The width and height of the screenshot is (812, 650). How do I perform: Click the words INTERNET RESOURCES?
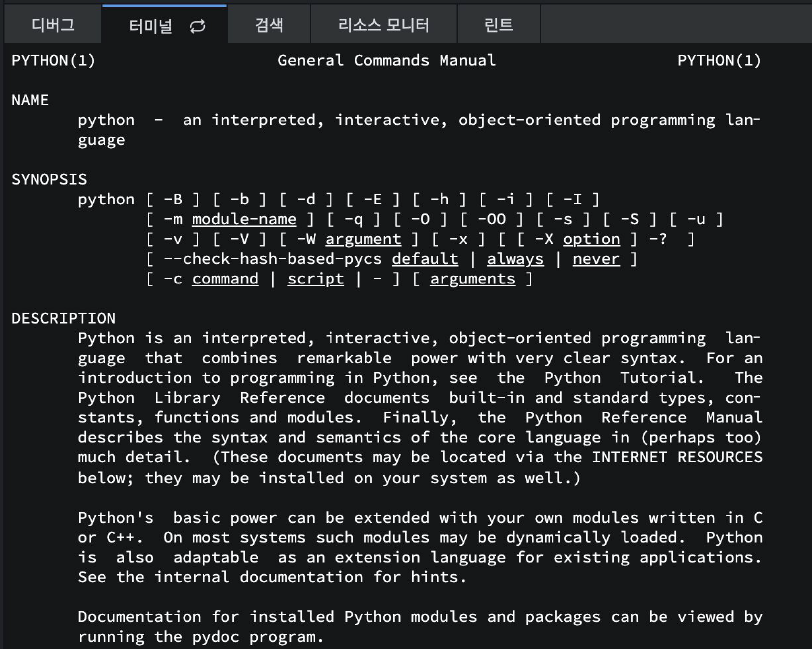677,457
